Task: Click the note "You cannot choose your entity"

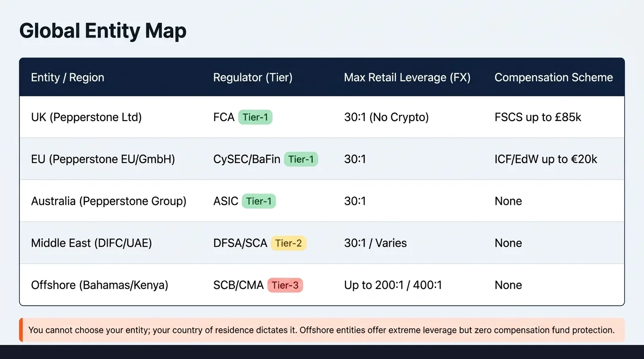Action: pyautogui.click(x=321, y=330)
